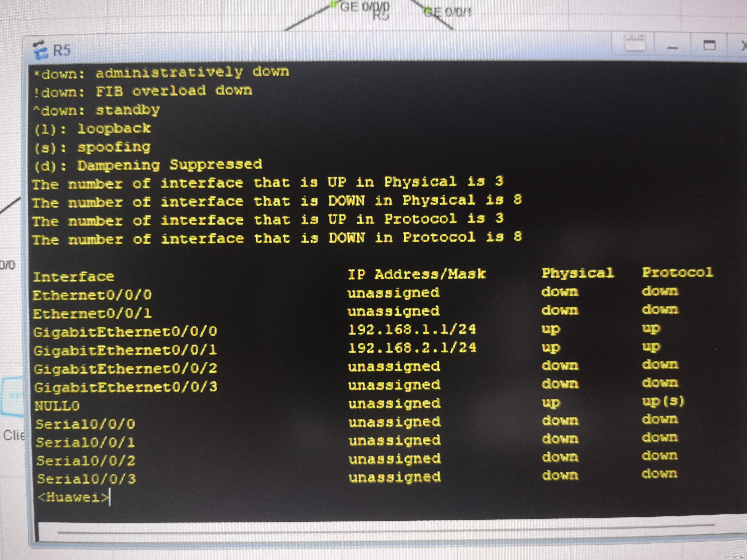The image size is (747, 560).
Task: Click the Physical column header
Action: pos(578,273)
